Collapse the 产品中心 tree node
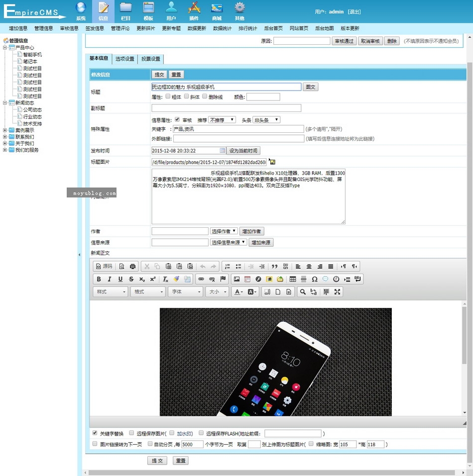The height and width of the screenshot is (476, 473). [x=5, y=47]
